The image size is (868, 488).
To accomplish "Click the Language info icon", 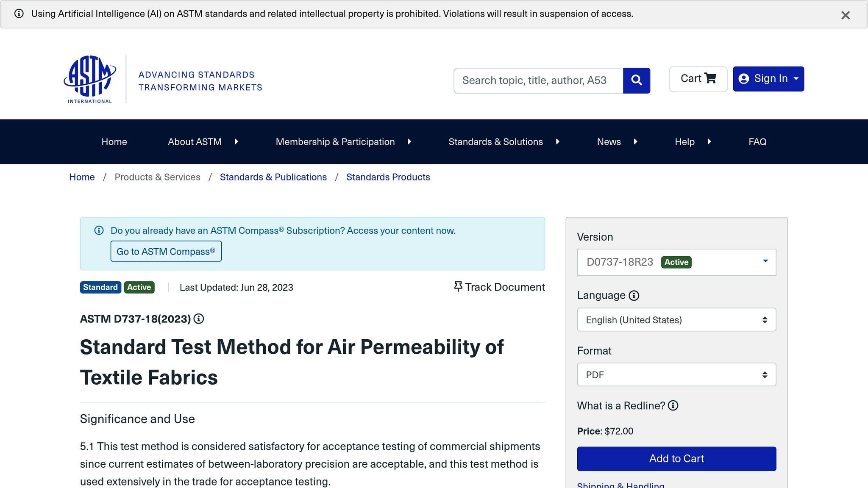I will click(x=634, y=296).
